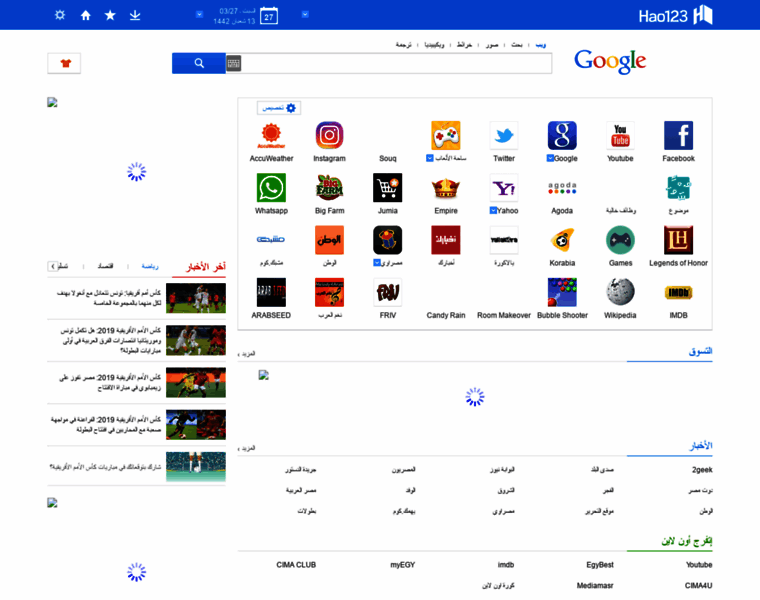The width and height of the screenshot is (760, 600).
Task: Click the download arrow icon in the header
Action: coord(135,16)
